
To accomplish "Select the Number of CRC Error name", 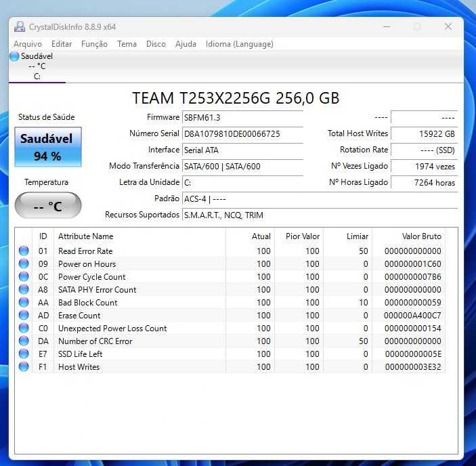I will point(95,341).
